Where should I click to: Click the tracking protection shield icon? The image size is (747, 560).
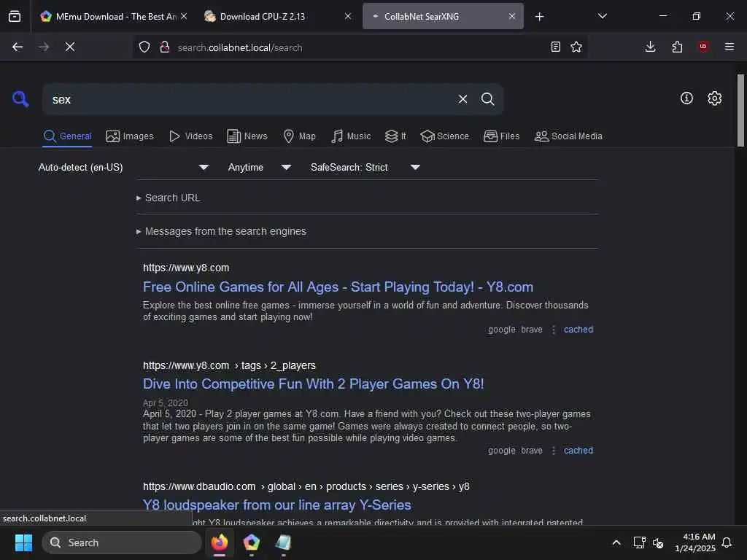(x=144, y=47)
